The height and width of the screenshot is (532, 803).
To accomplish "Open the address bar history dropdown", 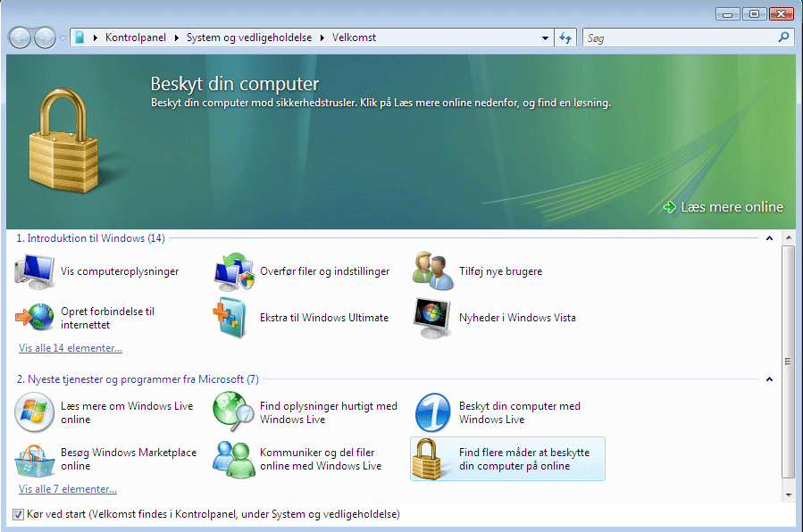I will 545,38.
